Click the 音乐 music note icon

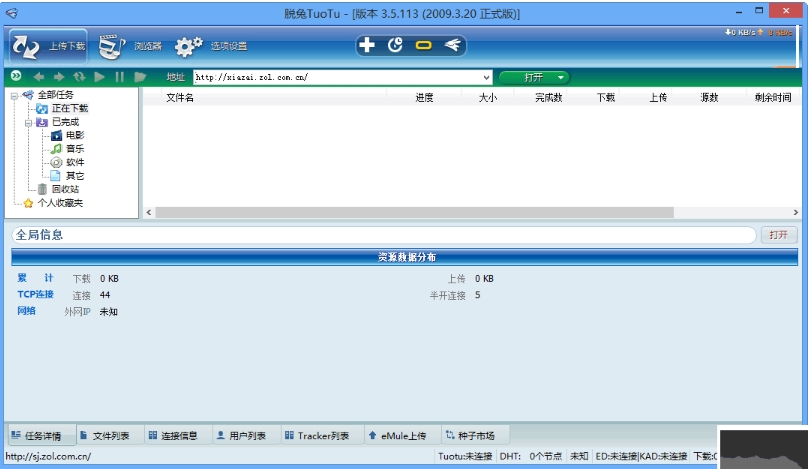tap(56, 149)
